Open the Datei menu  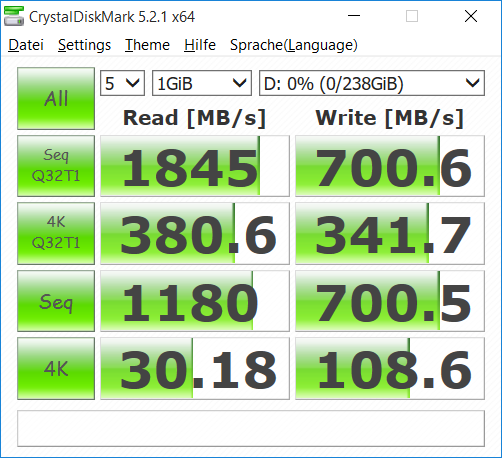click(x=26, y=45)
